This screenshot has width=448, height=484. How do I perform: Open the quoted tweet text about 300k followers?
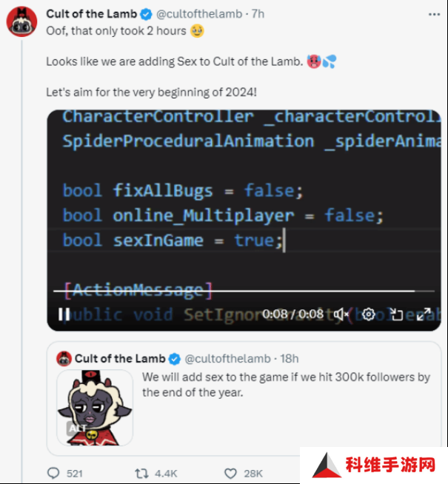pos(286,385)
